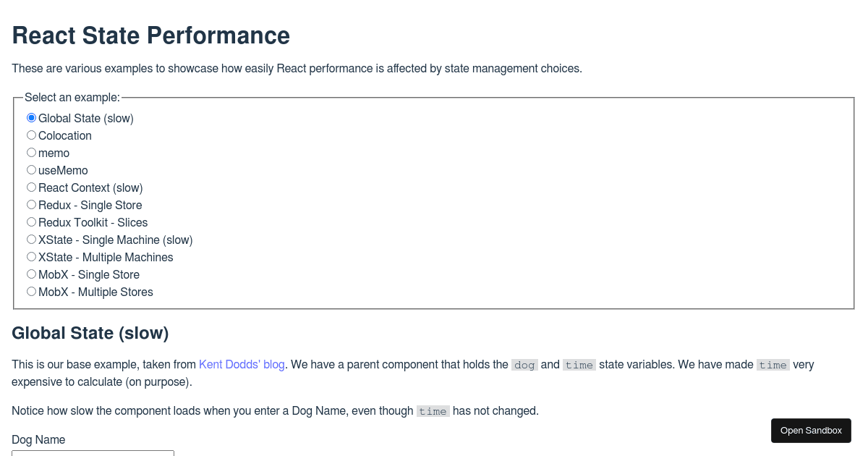
Task: Open Kent Dodds' blog link
Action: (x=242, y=365)
